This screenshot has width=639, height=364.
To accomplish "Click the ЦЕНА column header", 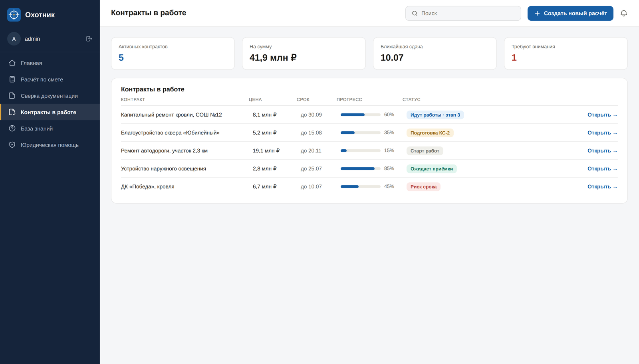I will coord(255,99).
